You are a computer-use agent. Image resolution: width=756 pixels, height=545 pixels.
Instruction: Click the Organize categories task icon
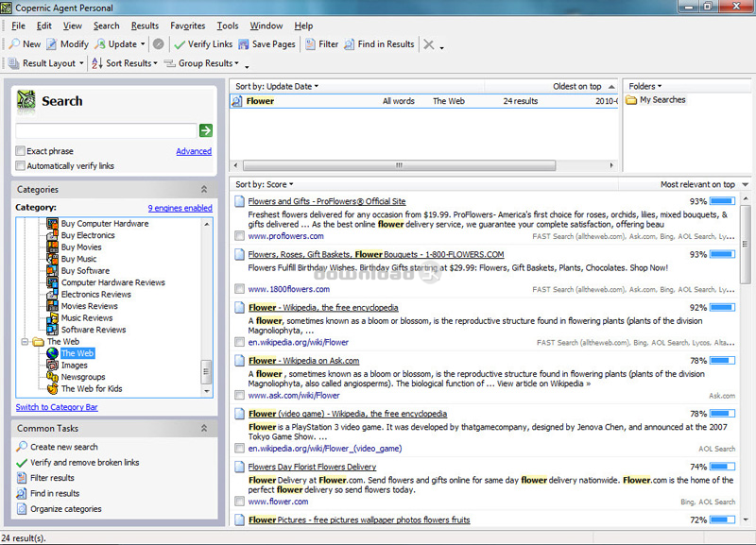click(21, 509)
